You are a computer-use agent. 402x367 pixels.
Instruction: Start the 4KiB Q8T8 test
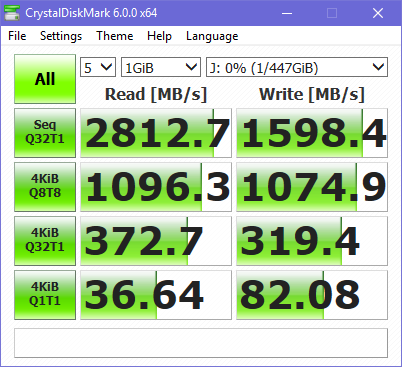pos(45,187)
